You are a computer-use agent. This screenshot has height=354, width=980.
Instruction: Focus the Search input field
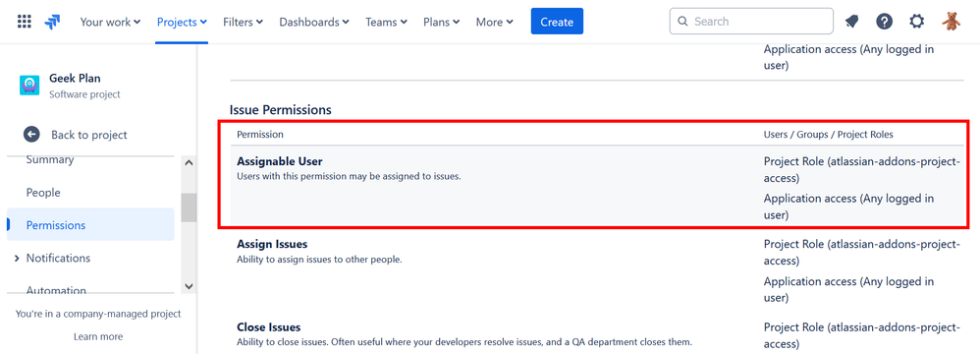(x=751, y=22)
